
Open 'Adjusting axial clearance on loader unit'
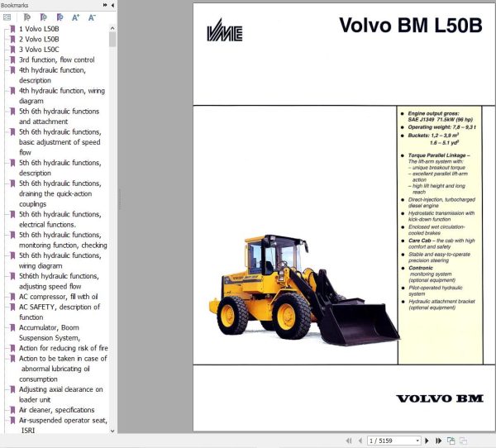click(60, 394)
